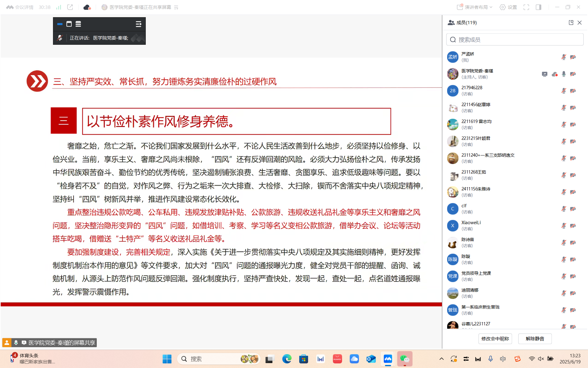Image resolution: width=588 pixels, height=368 pixels.
Task: Show hidden system tray icons chevron
Action: click(441, 359)
